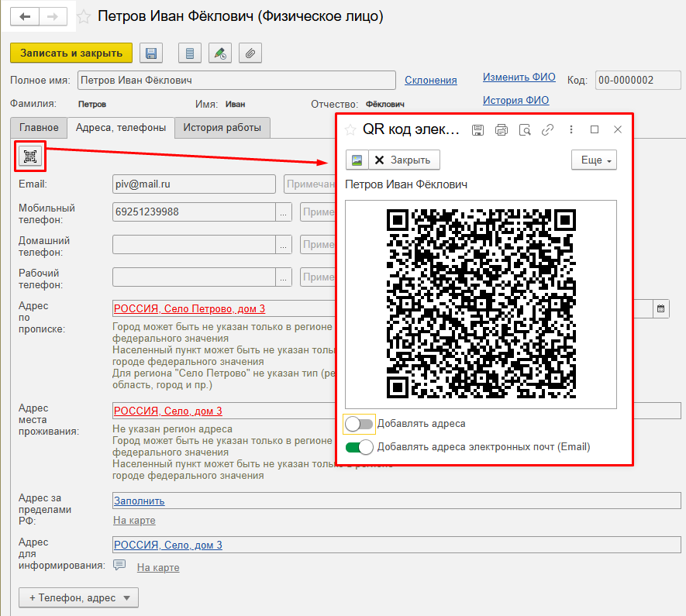Click Заполнить for address outside РФ
Screen dimensions: 686x616
(139, 501)
